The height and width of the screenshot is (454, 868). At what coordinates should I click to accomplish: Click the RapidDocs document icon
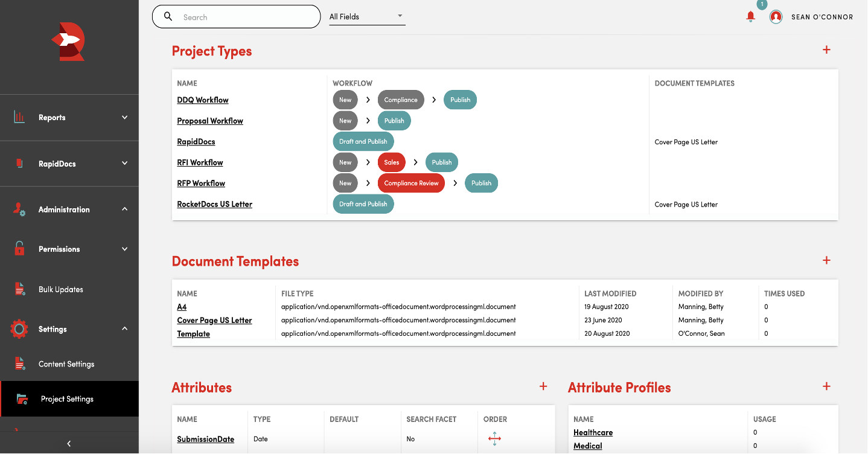19,164
